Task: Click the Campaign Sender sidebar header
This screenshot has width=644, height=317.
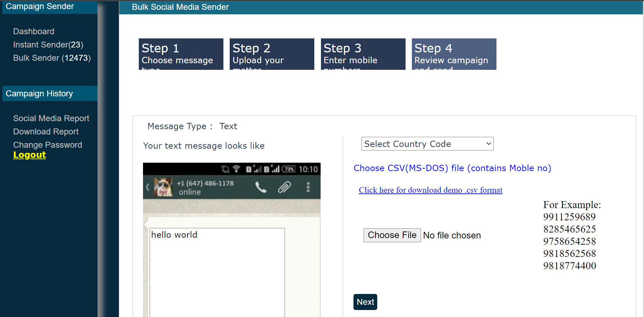Action: point(50,7)
